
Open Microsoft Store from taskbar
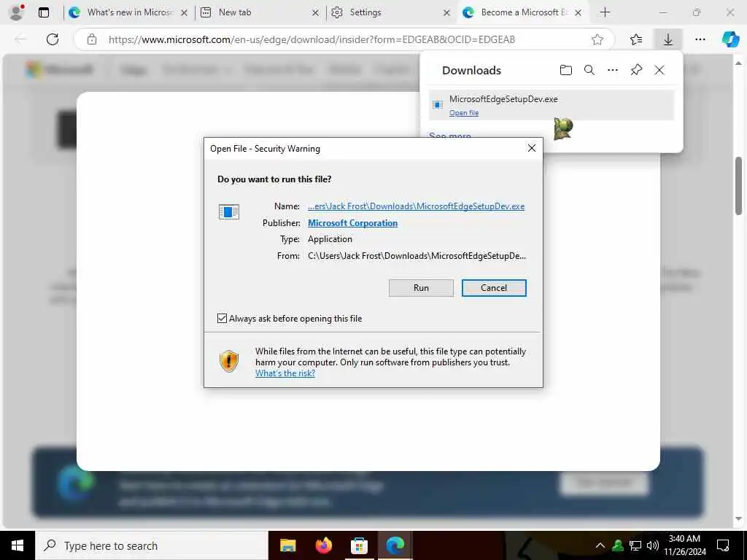pyautogui.click(x=359, y=545)
